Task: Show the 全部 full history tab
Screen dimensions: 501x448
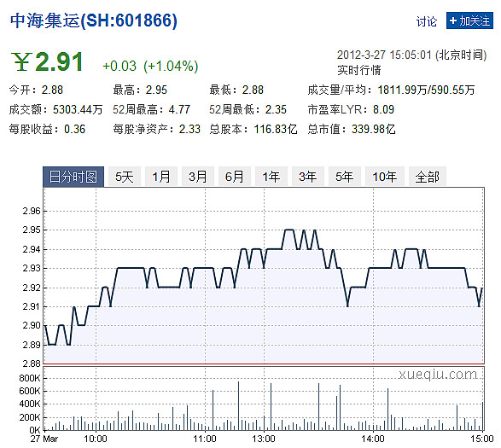Action: pos(428,177)
